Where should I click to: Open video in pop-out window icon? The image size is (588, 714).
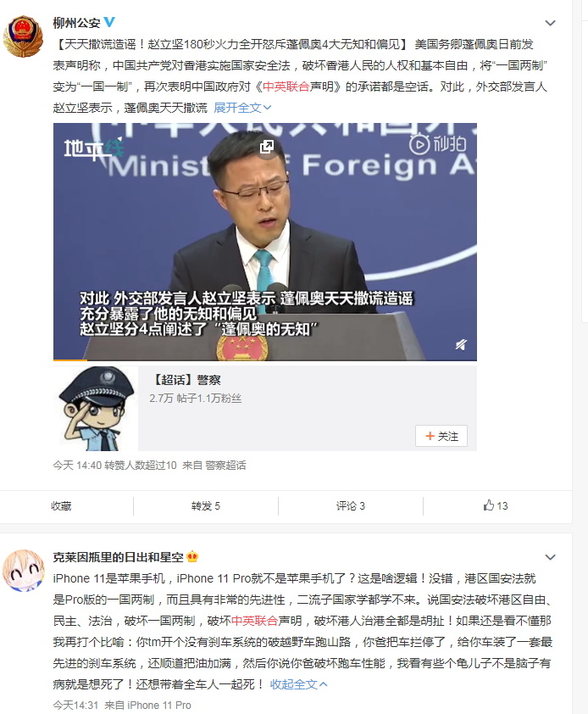267,147
